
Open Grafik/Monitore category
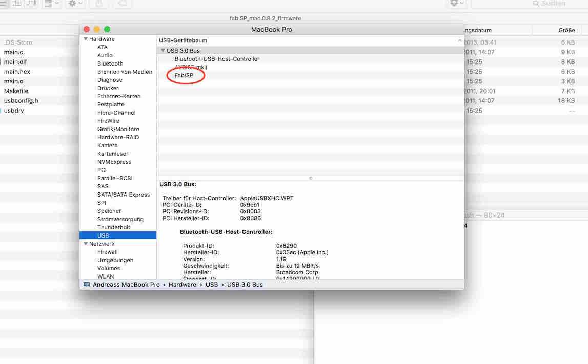click(118, 129)
